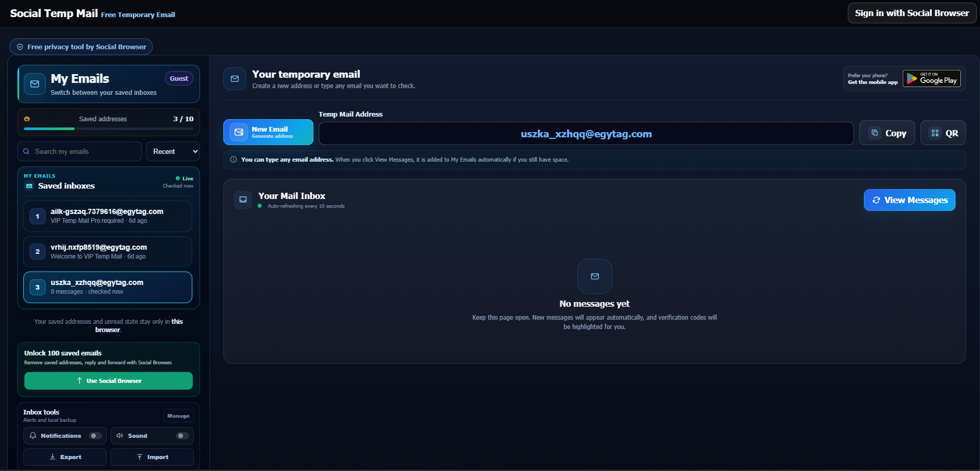Click the Free Temporary Email tagline
The width and height of the screenshot is (980, 471).
(138, 15)
